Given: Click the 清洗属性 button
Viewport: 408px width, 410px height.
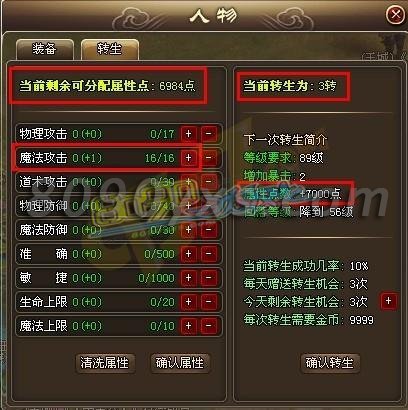Looking at the screenshot, I should point(105,363).
